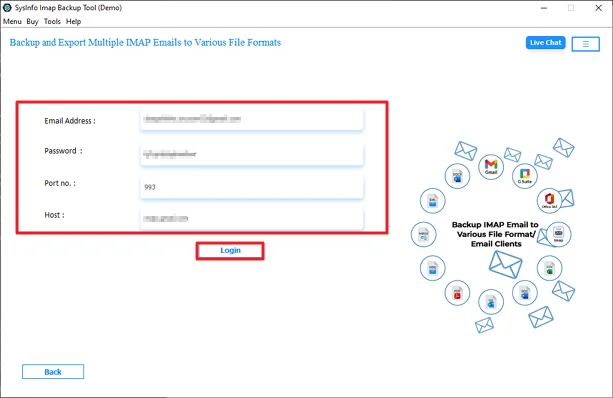Click the 'Password :' label

63,151
